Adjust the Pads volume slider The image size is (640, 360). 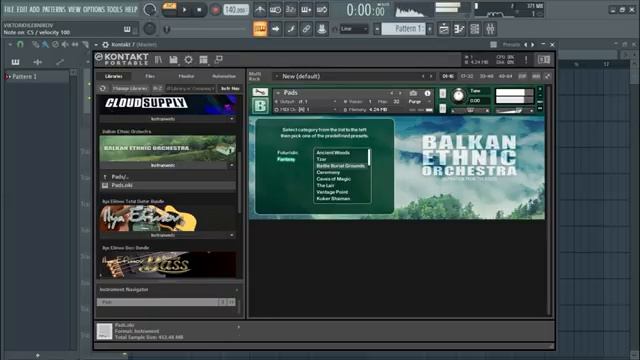[514, 111]
